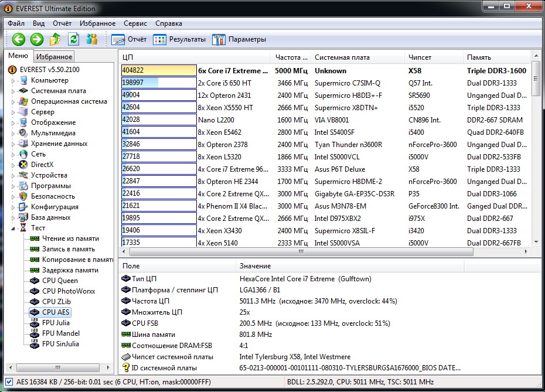Expand the Системная плата tree node

13,91
